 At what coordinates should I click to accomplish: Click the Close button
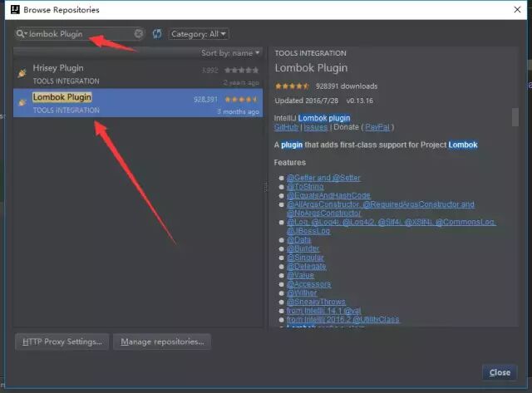500,372
